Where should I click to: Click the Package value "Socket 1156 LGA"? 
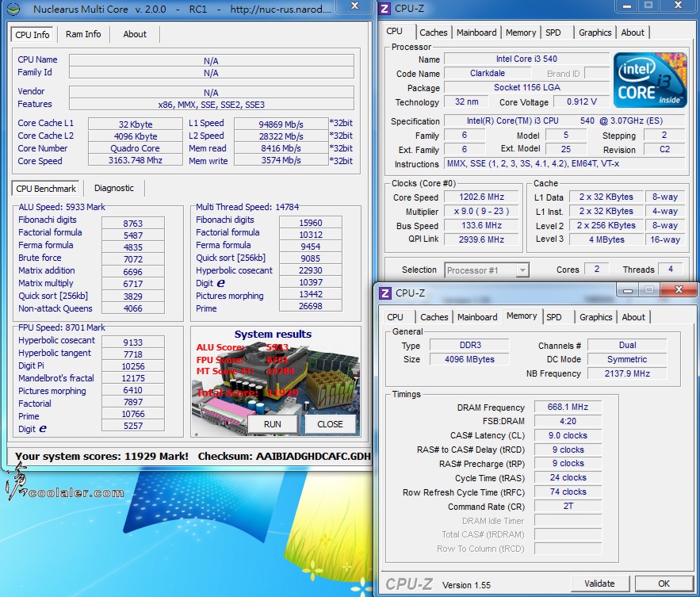point(527,87)
